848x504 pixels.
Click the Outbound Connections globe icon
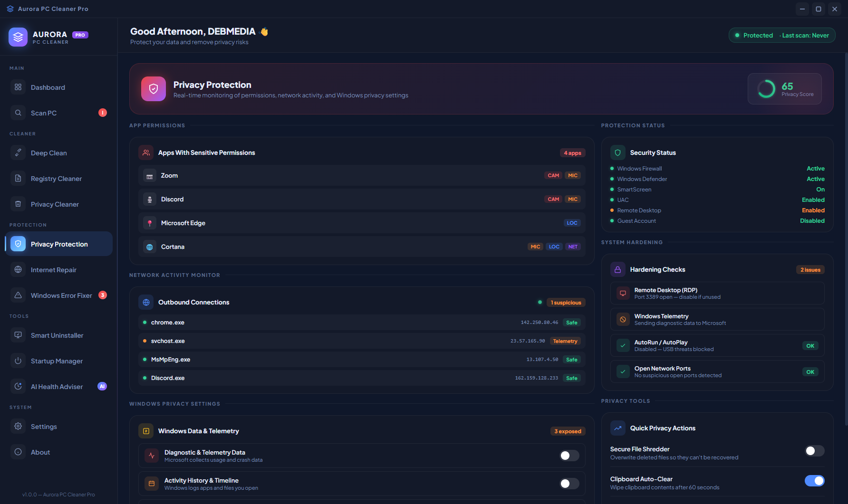pyautogui.click(x=146, y=302)
